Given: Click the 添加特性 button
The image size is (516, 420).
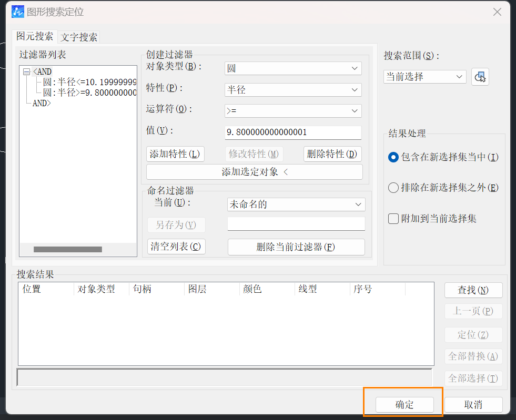Looking at the screenshot, I should [x=175, y=154].
